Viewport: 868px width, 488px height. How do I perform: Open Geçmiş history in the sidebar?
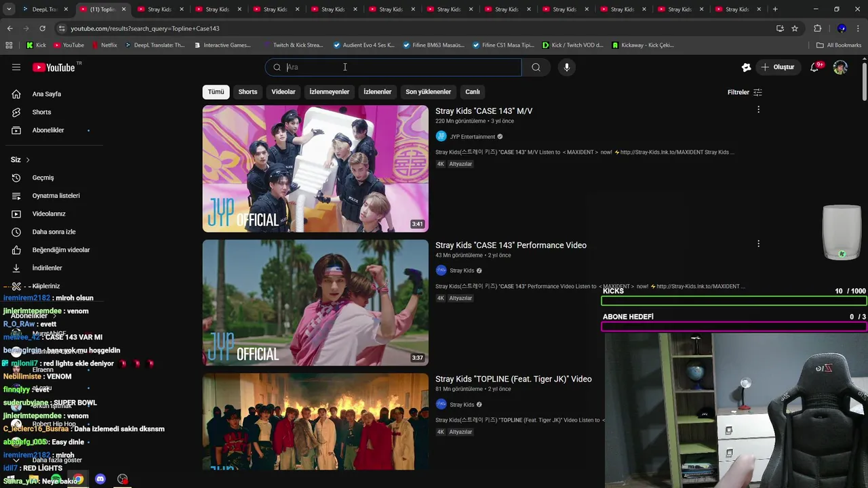43,178
